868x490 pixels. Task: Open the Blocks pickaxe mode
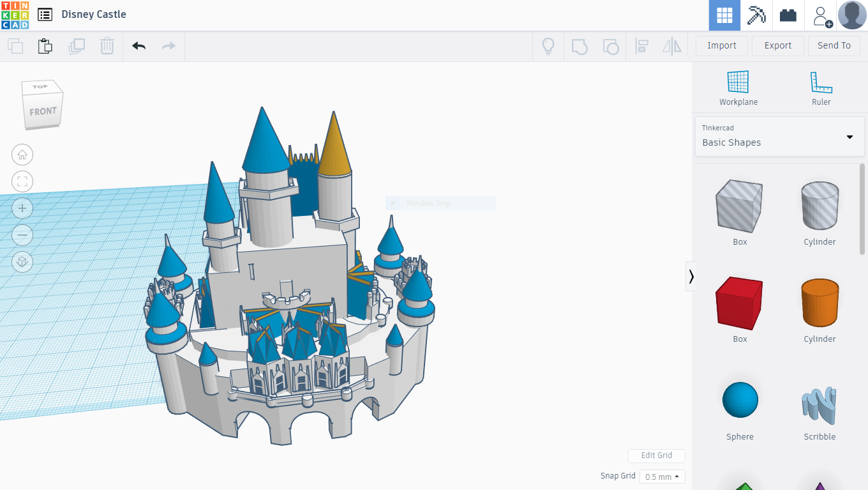point(756,15)
